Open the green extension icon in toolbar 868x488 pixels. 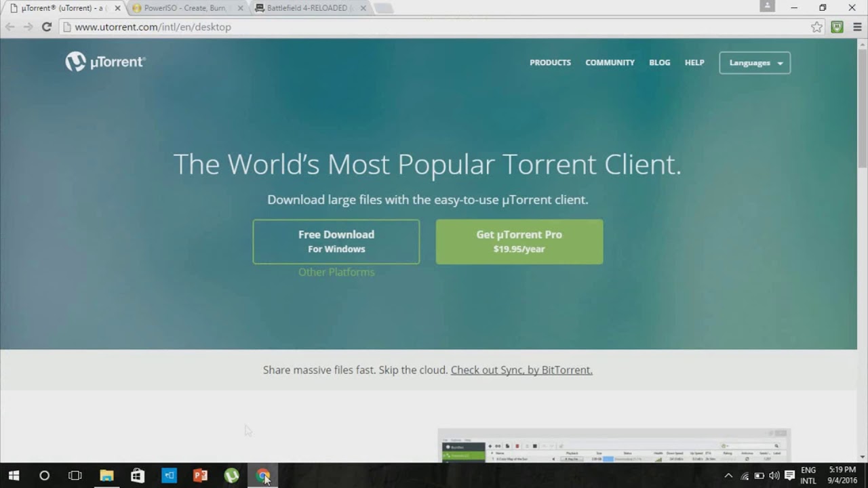(x=837, y=27)
